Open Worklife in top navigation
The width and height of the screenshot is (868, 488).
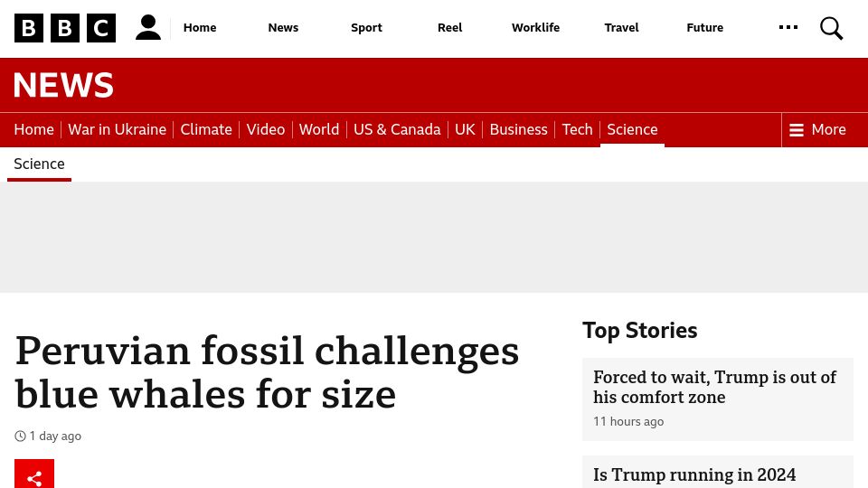click(x=535, y=28)
